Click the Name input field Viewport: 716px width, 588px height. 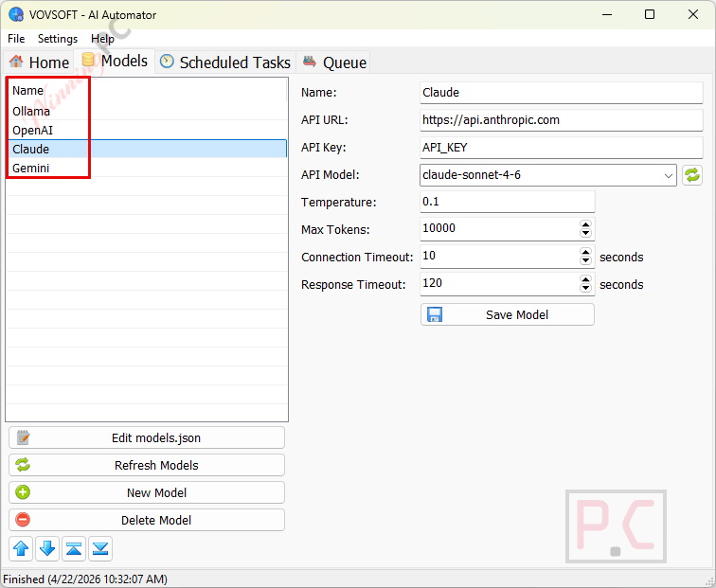click(562, 93)
